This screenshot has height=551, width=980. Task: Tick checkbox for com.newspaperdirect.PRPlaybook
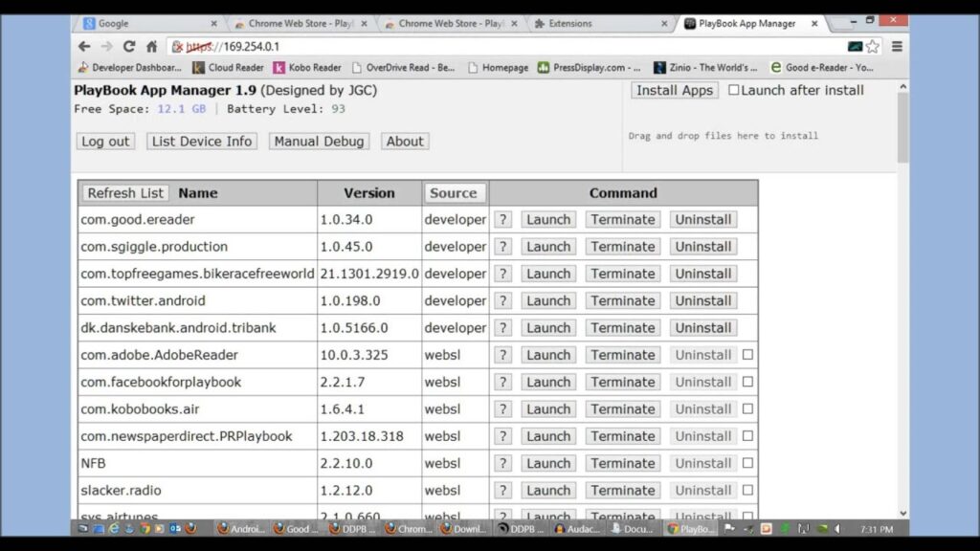[x=747, y=436]
